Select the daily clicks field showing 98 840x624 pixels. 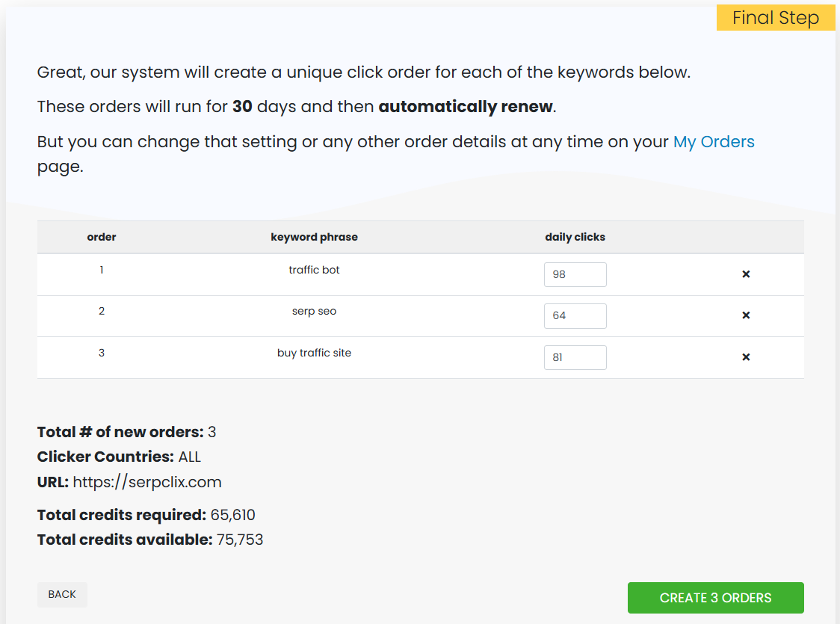pos(575,274)
